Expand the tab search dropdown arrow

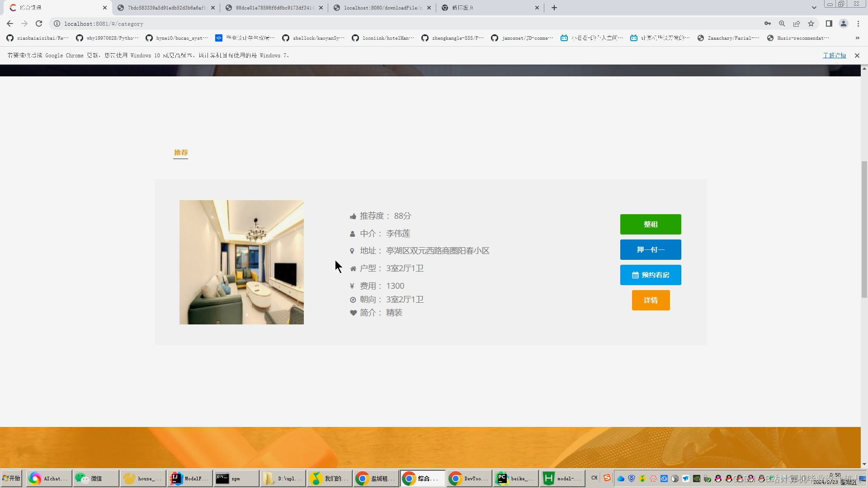point(814,8)
